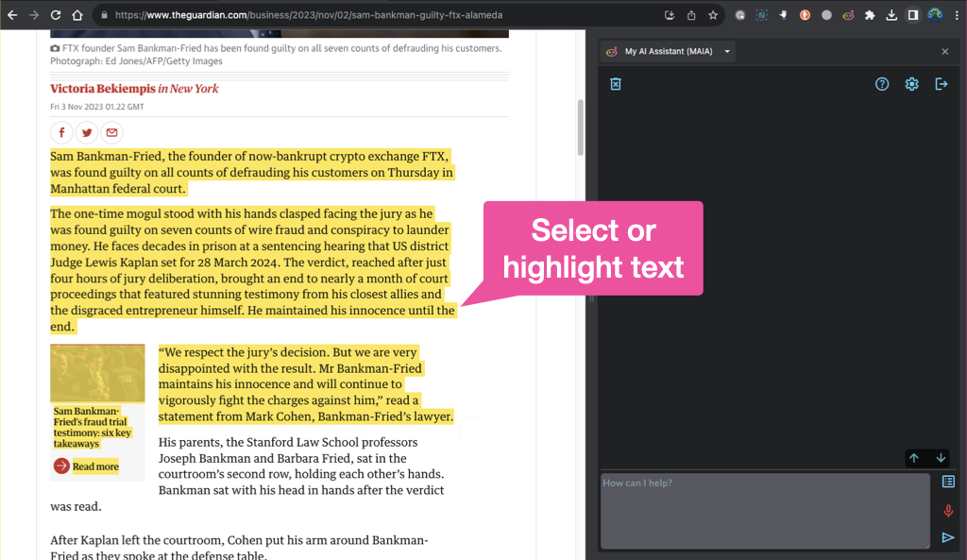967x560 pixels.
Task: Open the related story thumbnail image
Action: [x=97, y=373]
